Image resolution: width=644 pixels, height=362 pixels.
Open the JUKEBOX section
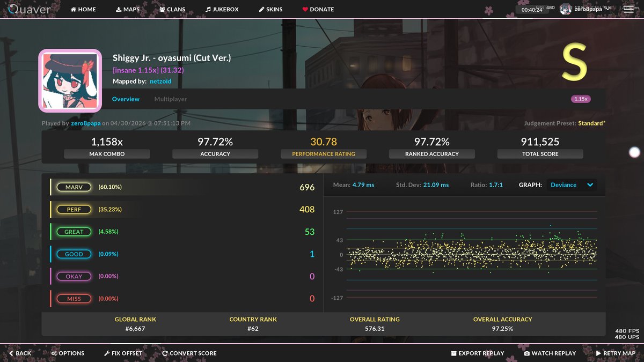click(x=222, y=10)
